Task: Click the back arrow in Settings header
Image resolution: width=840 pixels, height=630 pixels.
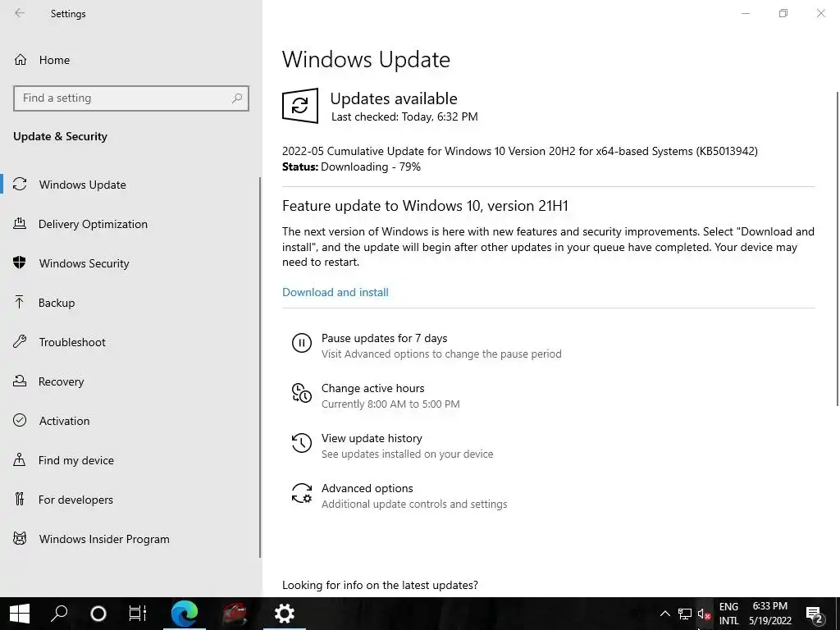Action: (x=20, y=13)
